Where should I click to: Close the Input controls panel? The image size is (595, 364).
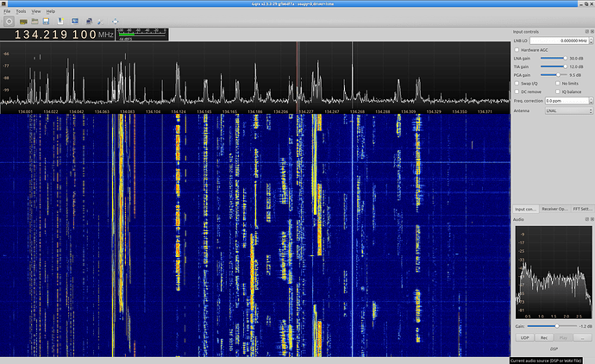pyautogui.click(x=592, y=32)
